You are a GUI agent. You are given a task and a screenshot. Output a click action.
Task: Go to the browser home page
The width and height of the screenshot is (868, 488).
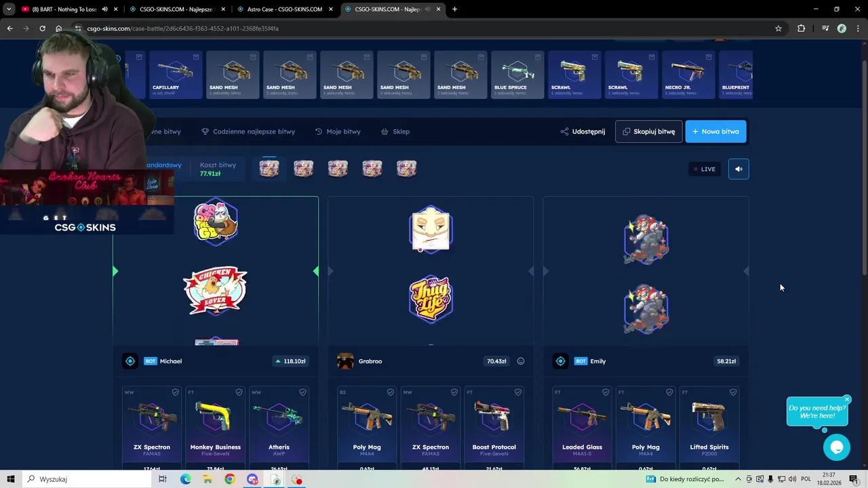coord(58,28)
